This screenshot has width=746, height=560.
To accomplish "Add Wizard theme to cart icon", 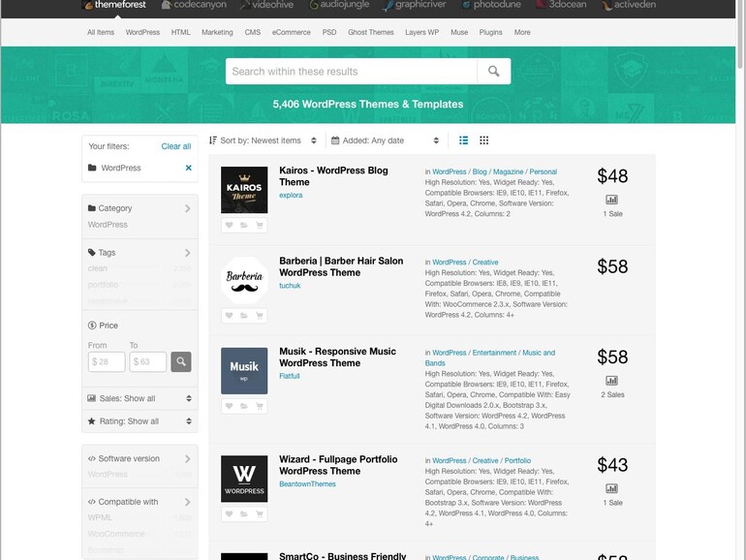I will click(x=260, y=513).
